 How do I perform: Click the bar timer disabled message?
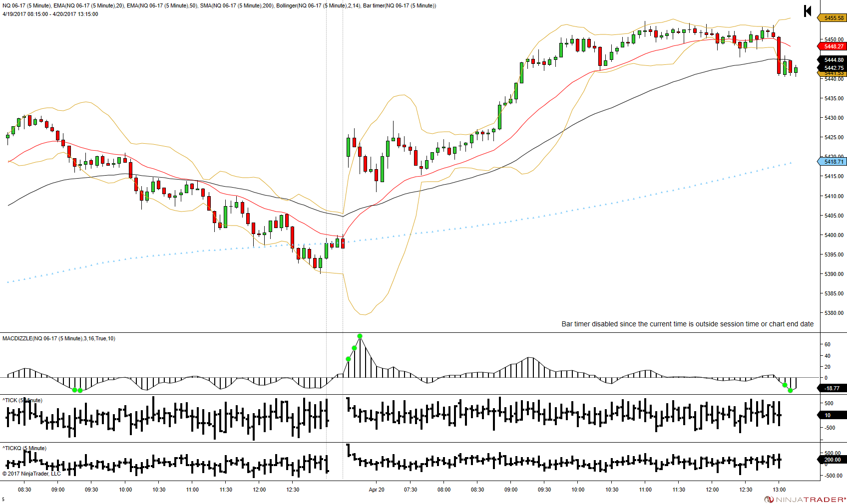687,324
